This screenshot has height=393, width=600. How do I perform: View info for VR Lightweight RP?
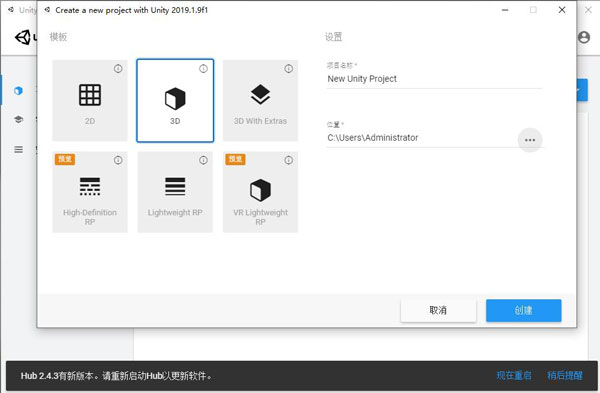289,160
